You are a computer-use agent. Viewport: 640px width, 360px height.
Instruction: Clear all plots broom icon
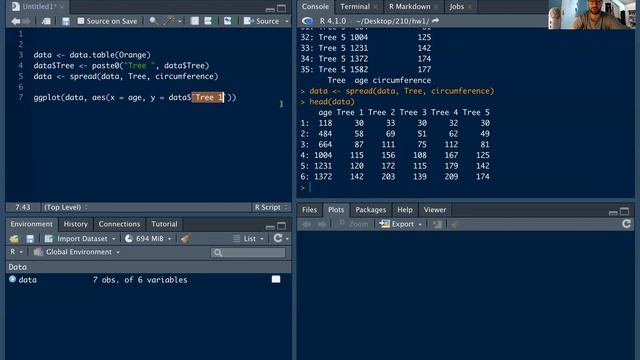click(455, 224)
